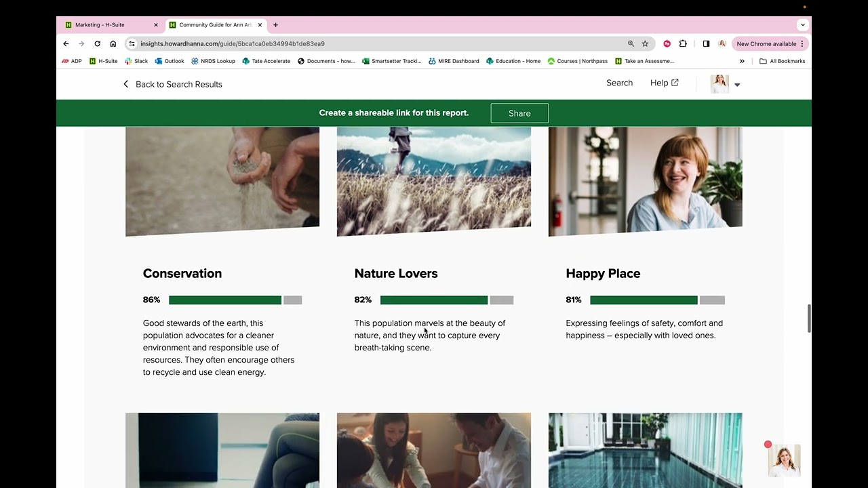Open the NRDS Lookup bookmark
The height and width of the screenshot is (488, 868).
[213, 61]
